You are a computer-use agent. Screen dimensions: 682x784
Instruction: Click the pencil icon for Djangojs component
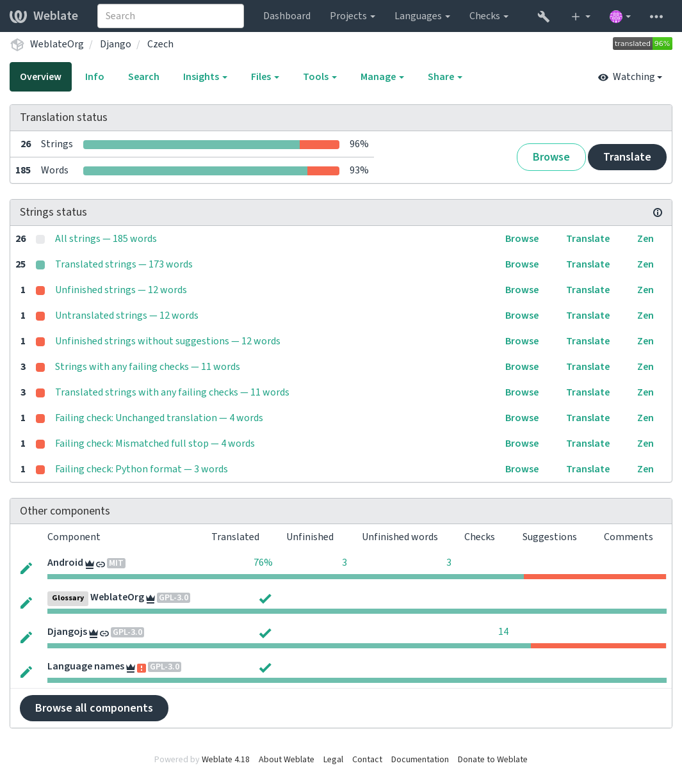coord(26,637)
